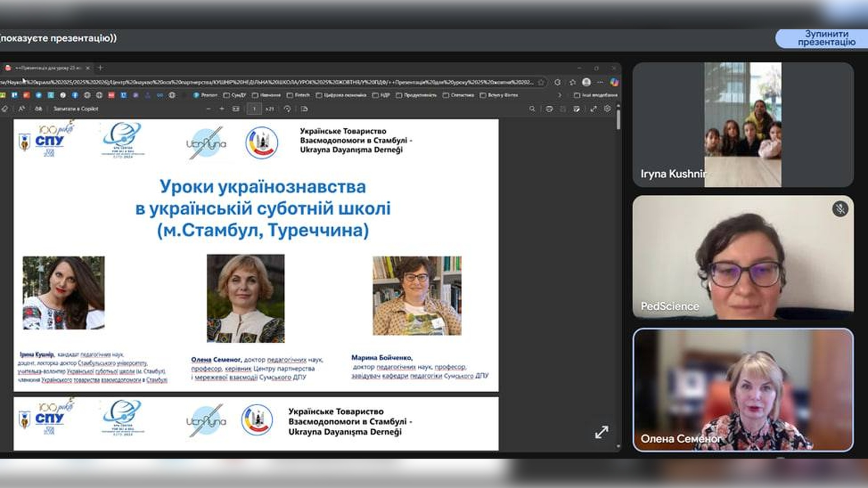Click Запитати в Copilot button

[75, 109]
